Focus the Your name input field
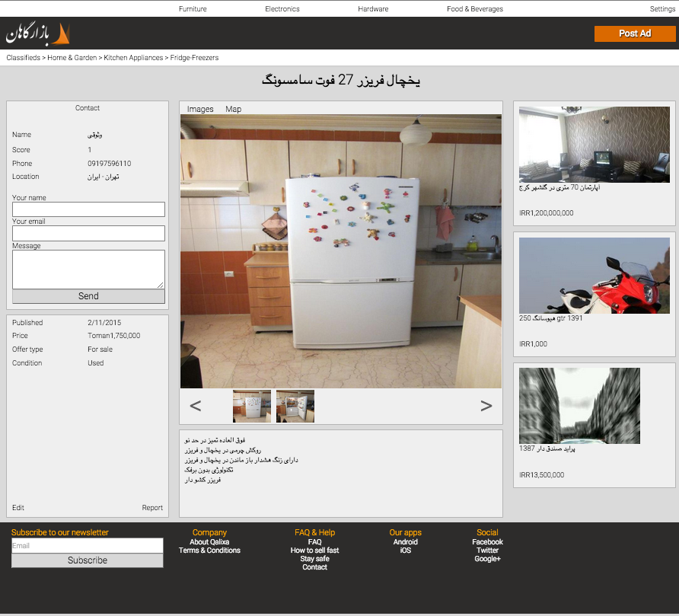Viewport: 679px width, 616px height. click(x=88, y=209)
